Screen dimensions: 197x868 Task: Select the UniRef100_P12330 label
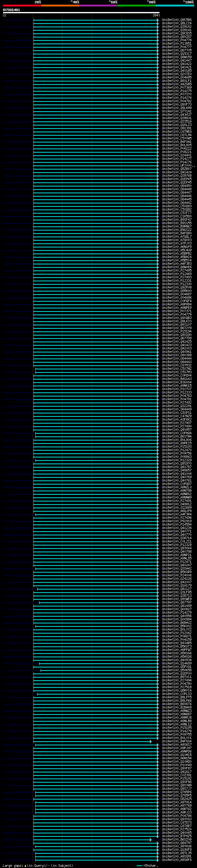[177, 284]
